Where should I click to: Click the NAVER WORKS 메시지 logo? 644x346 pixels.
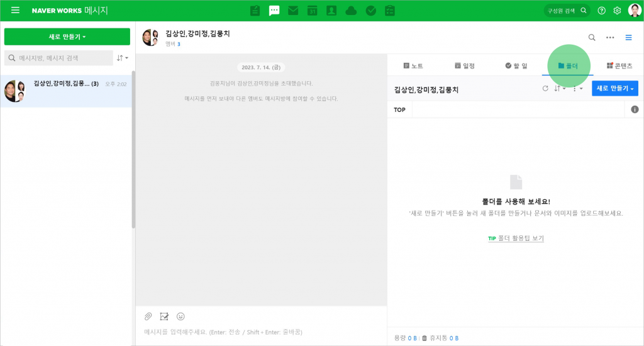click(x=70, y=10)
